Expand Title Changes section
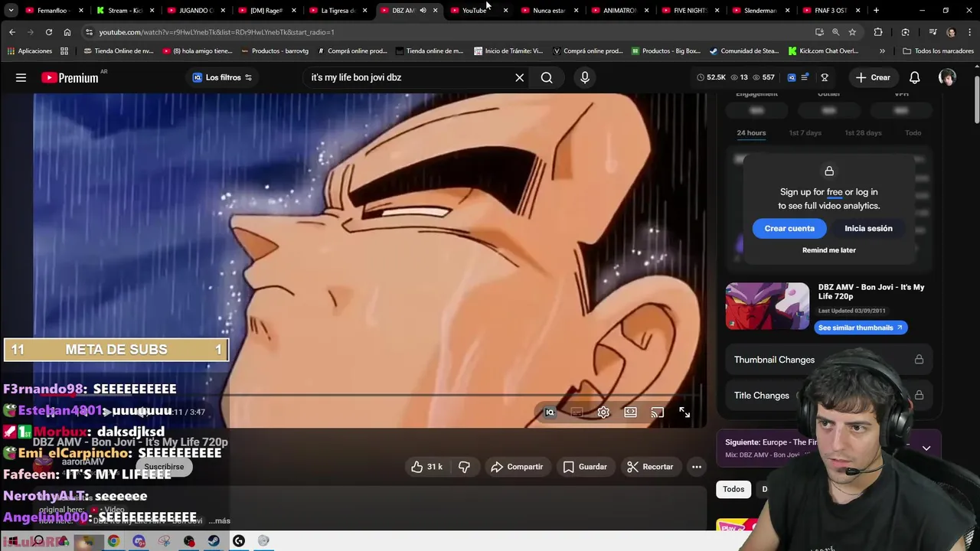Image resolution: width=980 pixels, height=551 pixels. point(828,396)
